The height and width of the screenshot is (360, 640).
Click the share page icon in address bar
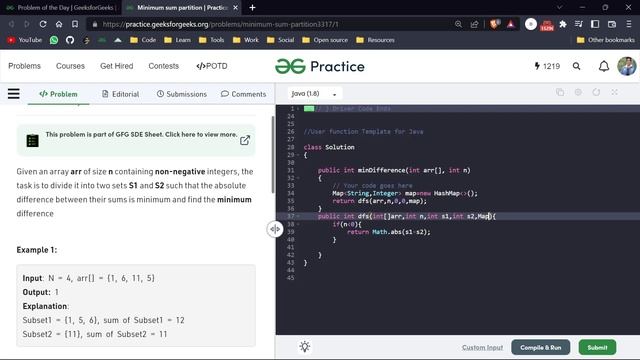coord(474,24)
